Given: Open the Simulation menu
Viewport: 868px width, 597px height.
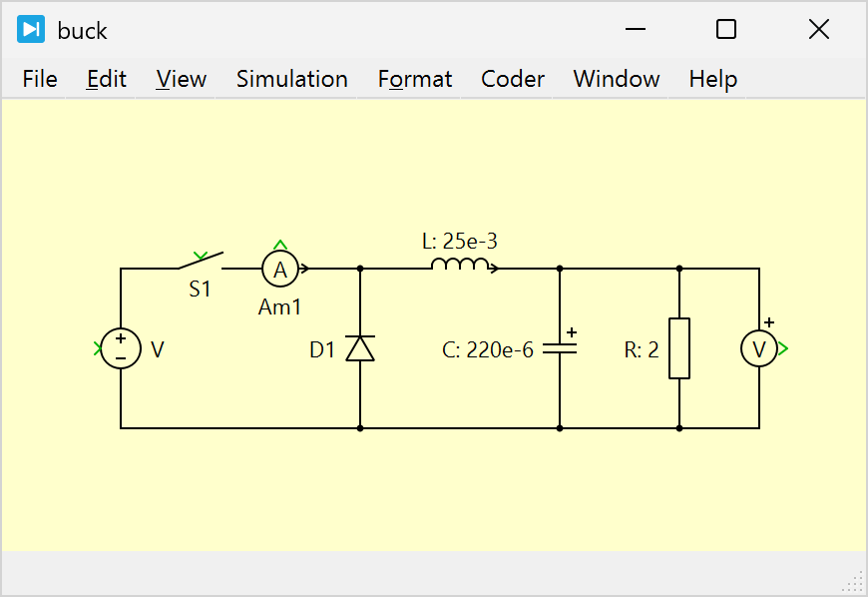Looking at the screenshot, I should pos(292,79).
